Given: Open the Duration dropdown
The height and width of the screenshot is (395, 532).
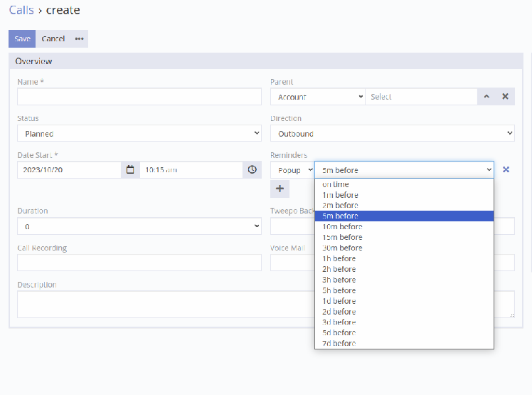Looking at the screenshot, I should pos(139,226).
